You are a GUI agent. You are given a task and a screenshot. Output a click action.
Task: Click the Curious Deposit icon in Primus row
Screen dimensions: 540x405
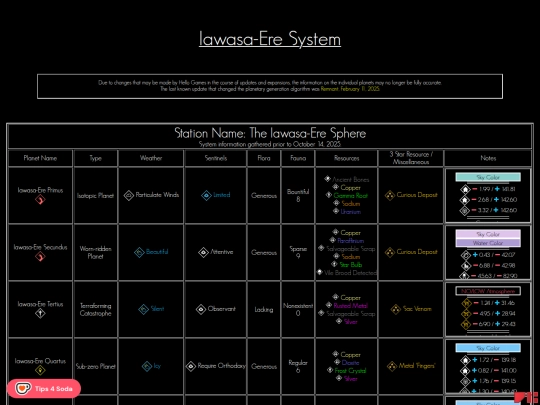click(390, 195)
